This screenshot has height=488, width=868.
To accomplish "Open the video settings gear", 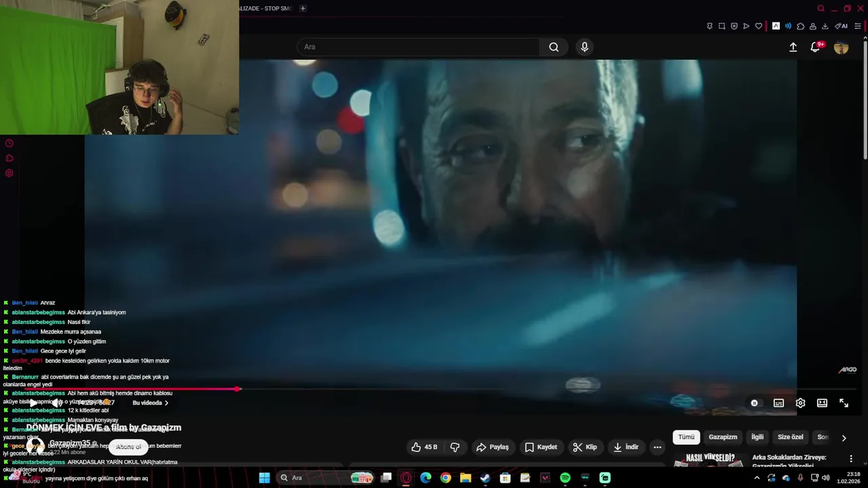I will tap(800, 403).
